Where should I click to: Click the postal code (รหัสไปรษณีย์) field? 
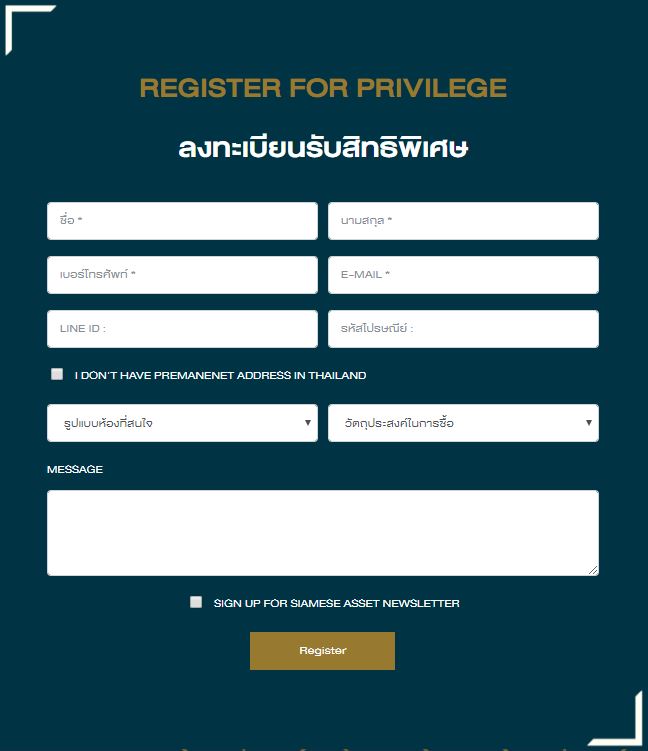pos(463,329)
